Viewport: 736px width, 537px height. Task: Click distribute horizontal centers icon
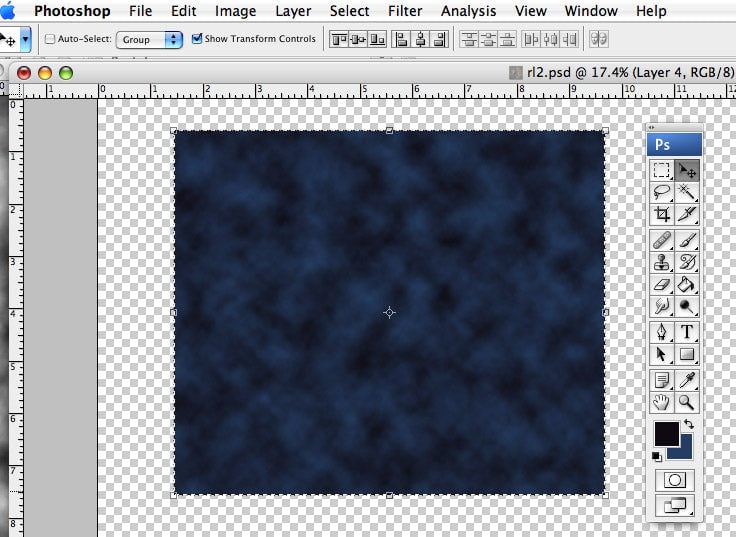click(551, 40)
